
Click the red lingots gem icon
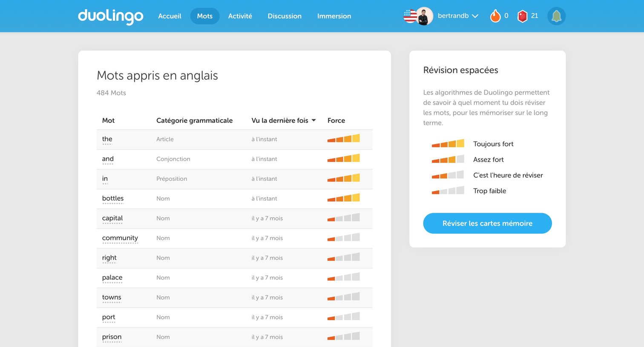pyautogui.click(x=522, y=16)
